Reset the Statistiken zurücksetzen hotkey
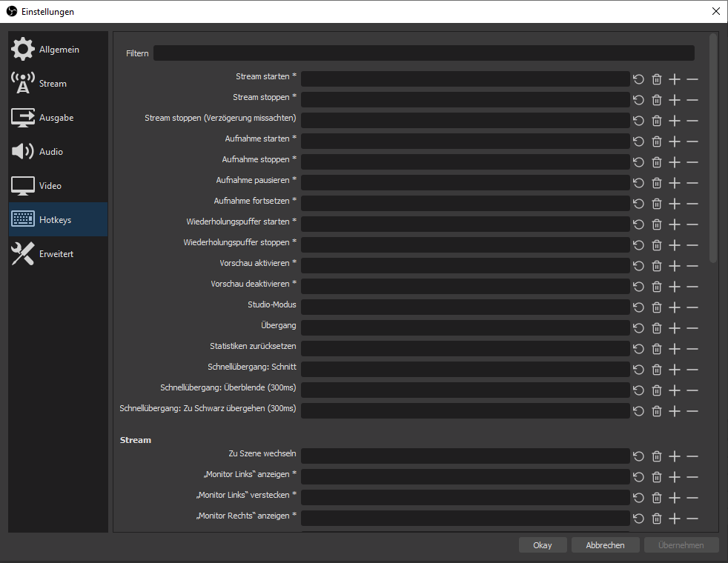 [638, 349]
